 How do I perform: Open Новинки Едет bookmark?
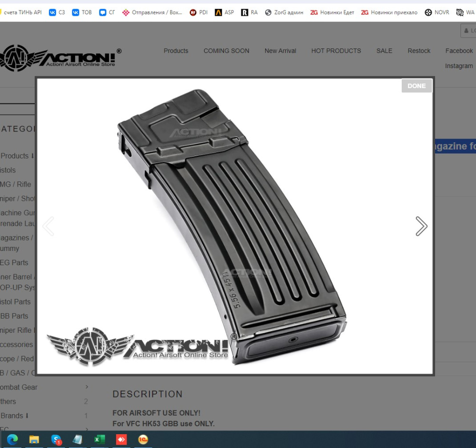click(332, 12)
